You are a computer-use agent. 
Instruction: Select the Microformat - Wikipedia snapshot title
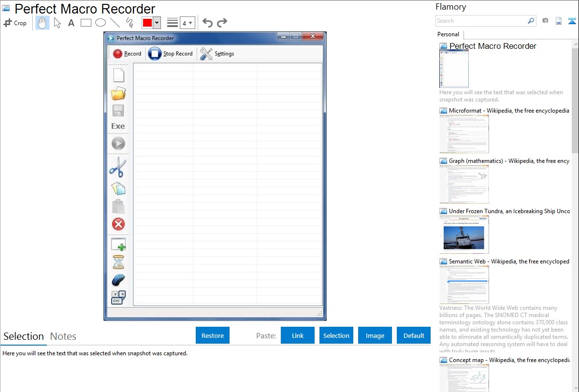click(509, 111)
